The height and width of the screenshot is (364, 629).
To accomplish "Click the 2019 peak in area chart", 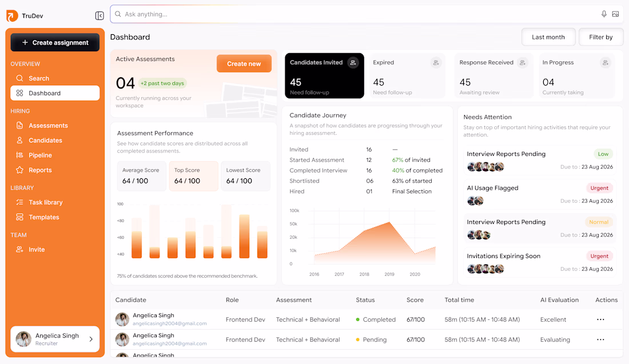I will [389, 222].
